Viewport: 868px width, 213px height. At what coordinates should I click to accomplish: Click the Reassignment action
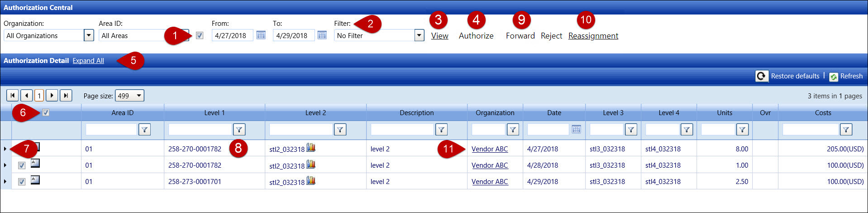tap(593, 36)
